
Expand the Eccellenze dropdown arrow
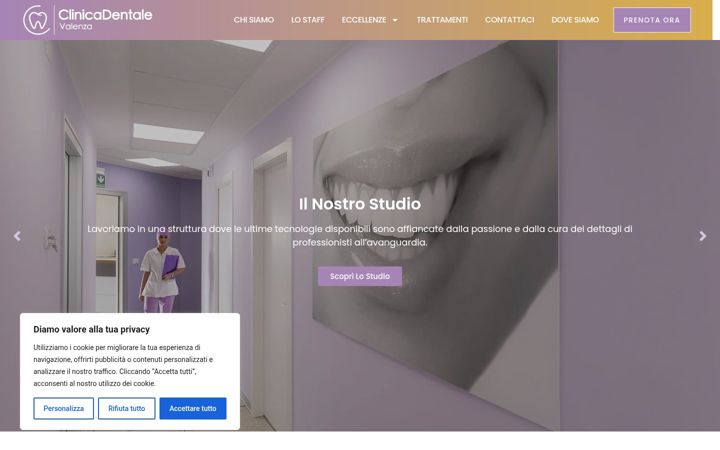point(395,20)
